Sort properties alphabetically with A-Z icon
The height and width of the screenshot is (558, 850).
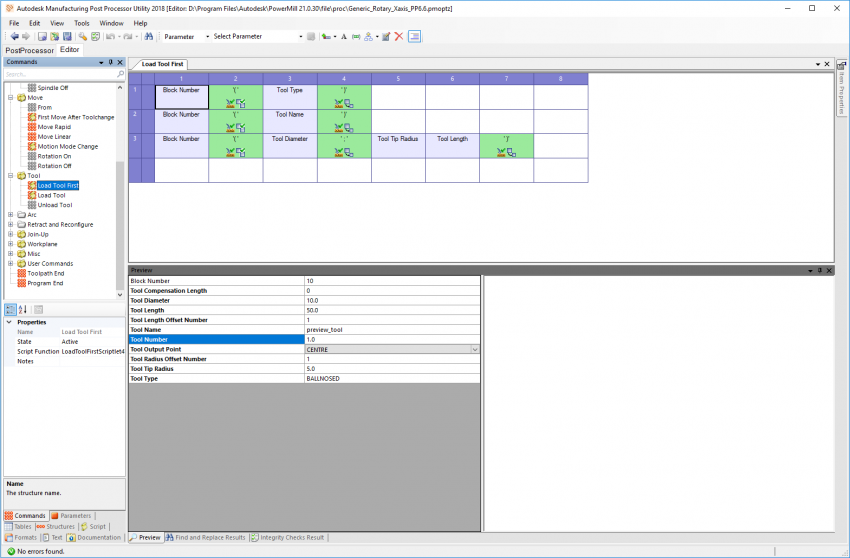pos(23,309)
